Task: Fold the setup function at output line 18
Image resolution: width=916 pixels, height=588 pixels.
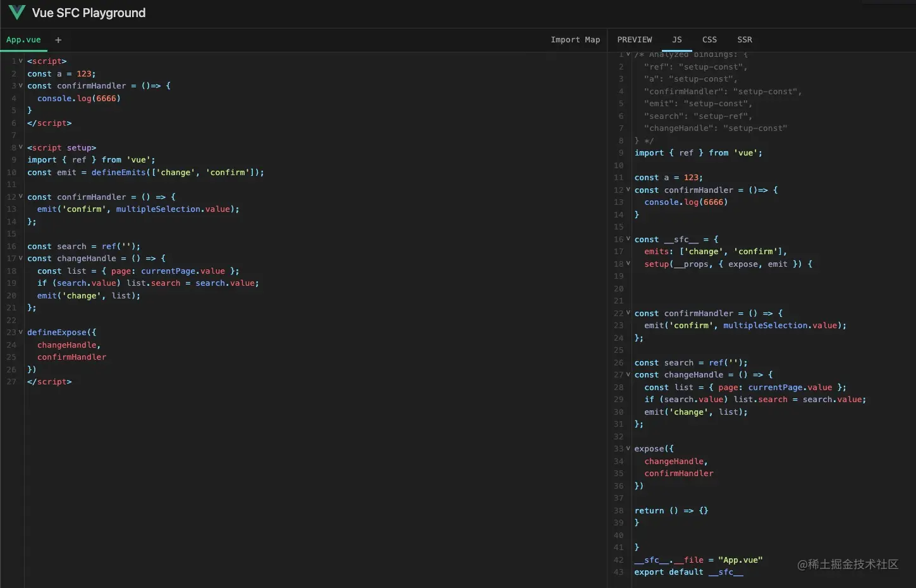Action: (628, 264)
